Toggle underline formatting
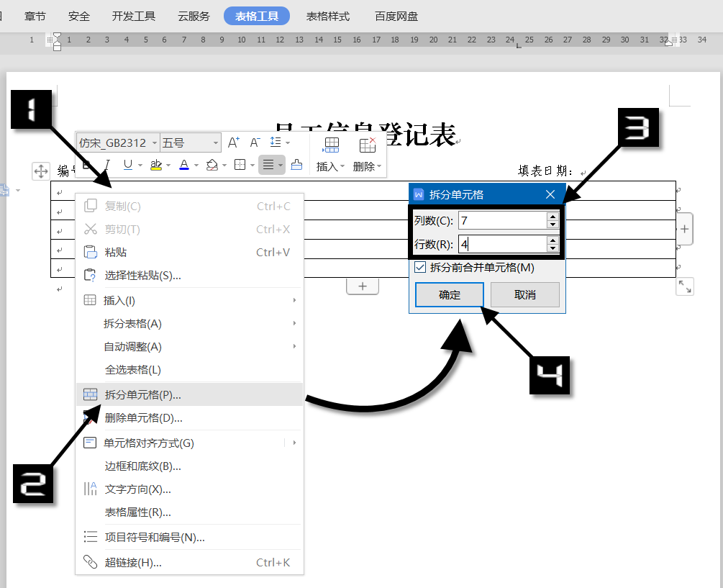Screen dimensions: 723x588 click(128, 165)
